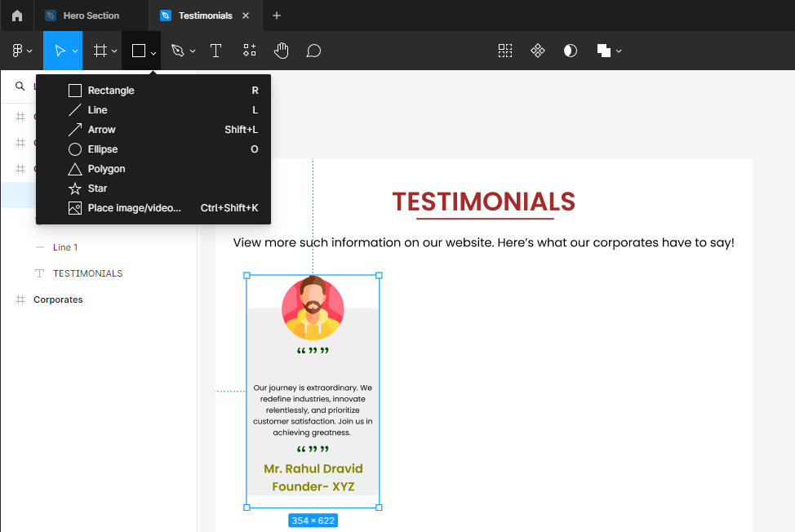Click the Boolean union icon

click(603, 51)
